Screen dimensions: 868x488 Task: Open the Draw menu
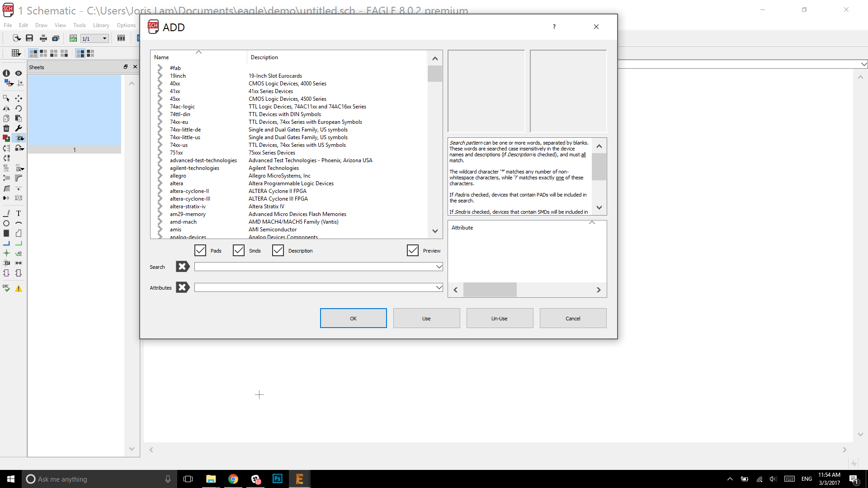point(41,25)
